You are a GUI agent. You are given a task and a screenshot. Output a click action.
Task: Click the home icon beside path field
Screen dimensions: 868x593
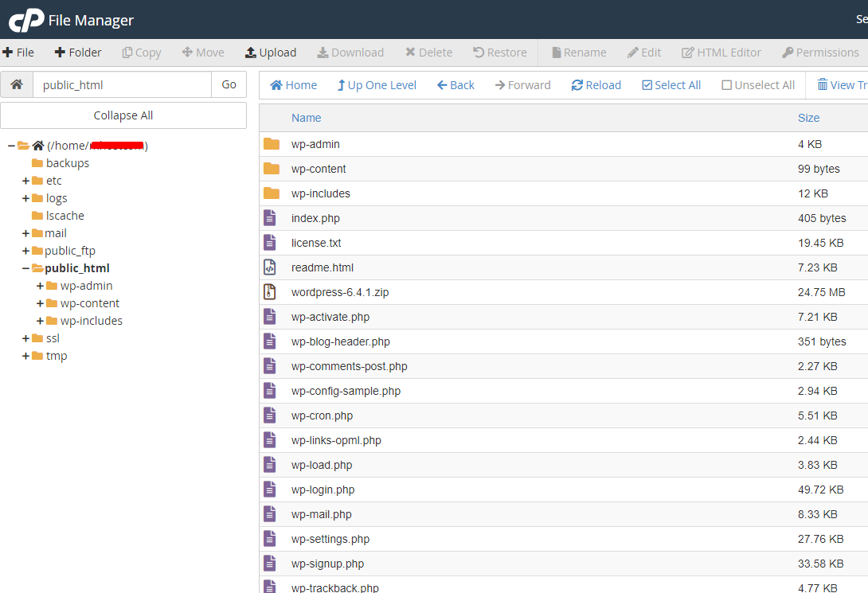[17, 84]
